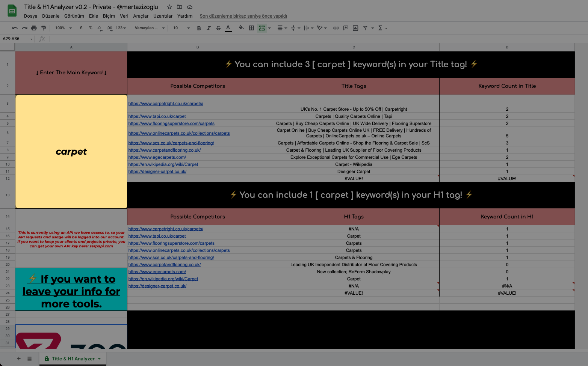
Task: Print the spreadsheet
Action: [x=34, y=28]
